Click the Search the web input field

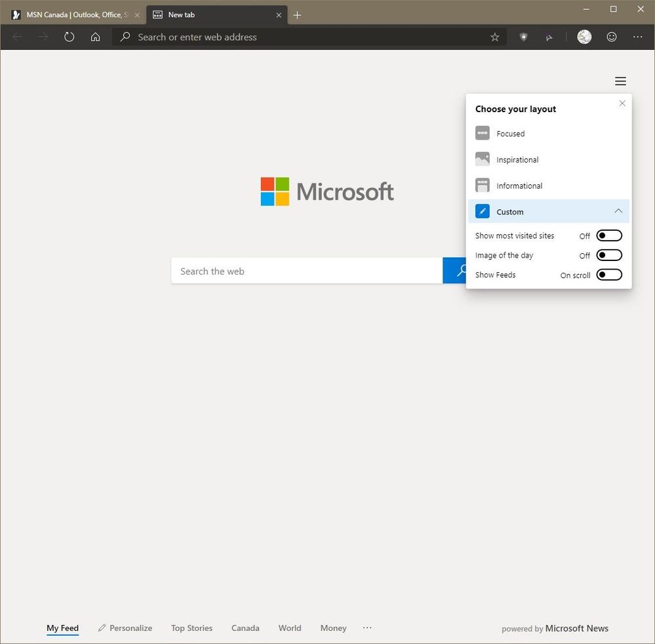click(307, 271)
